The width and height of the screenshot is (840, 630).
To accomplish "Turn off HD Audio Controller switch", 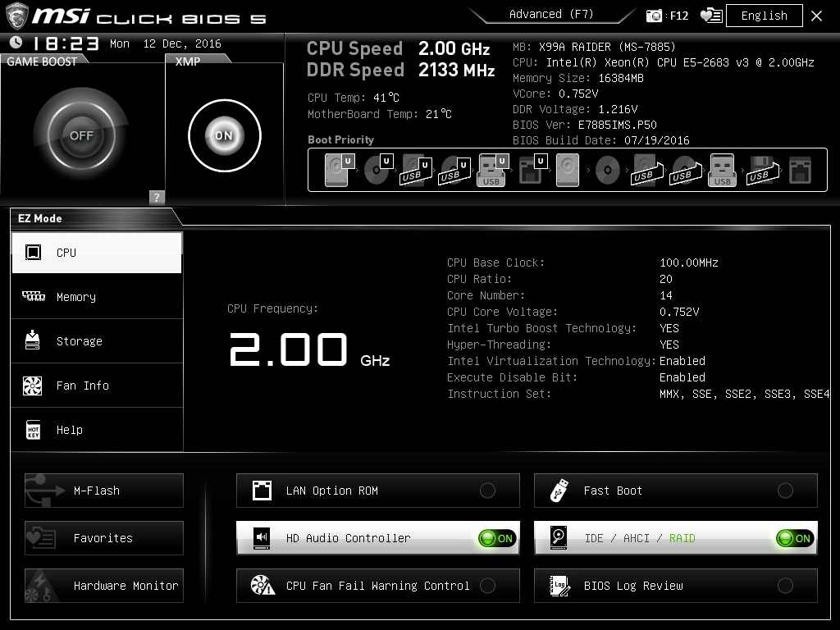I will [497, 538].
